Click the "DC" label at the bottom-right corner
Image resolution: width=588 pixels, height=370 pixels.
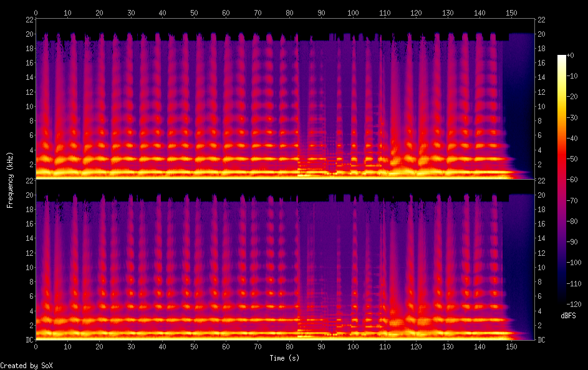point(541,340)
